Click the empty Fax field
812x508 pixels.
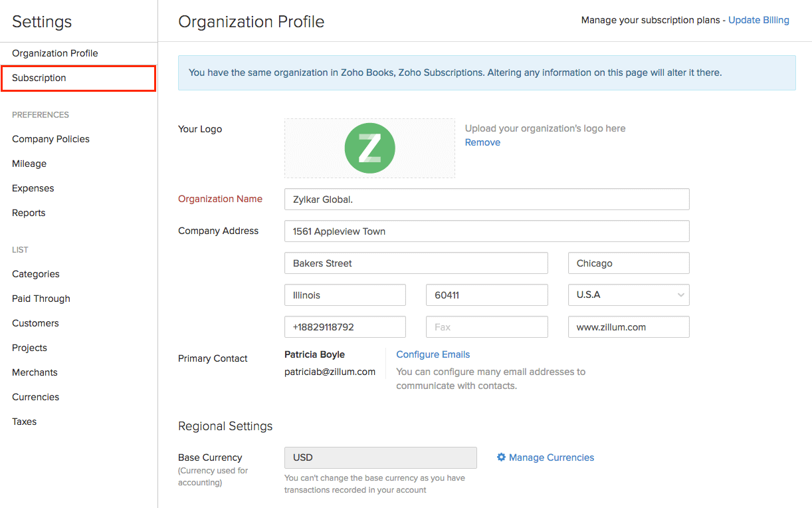click(x=486, y=327)
